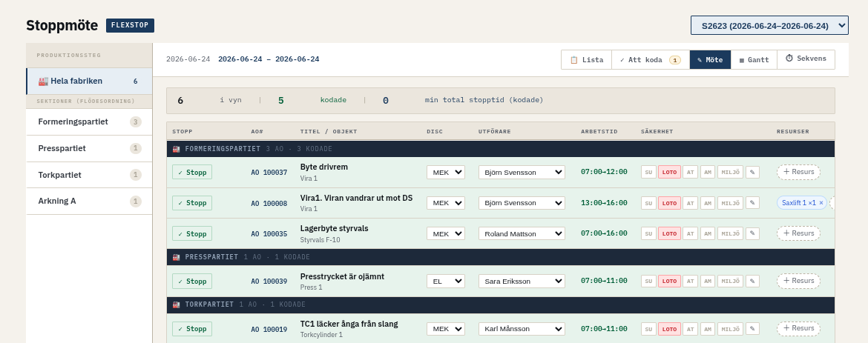
Task: Click pencil note icon in TC1 läcker ånga row
Action: [x=752, y=329]
